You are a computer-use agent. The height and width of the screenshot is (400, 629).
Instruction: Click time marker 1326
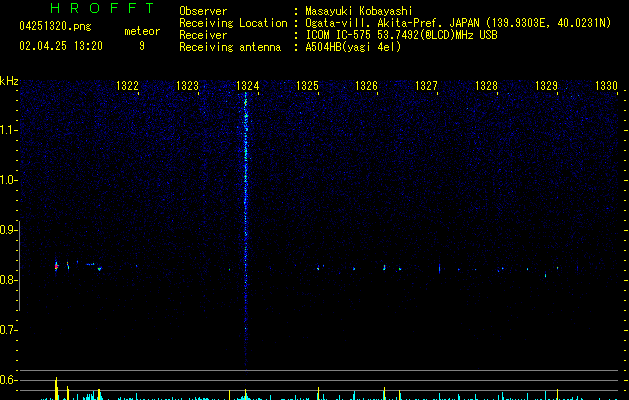[x=367, y=86]
